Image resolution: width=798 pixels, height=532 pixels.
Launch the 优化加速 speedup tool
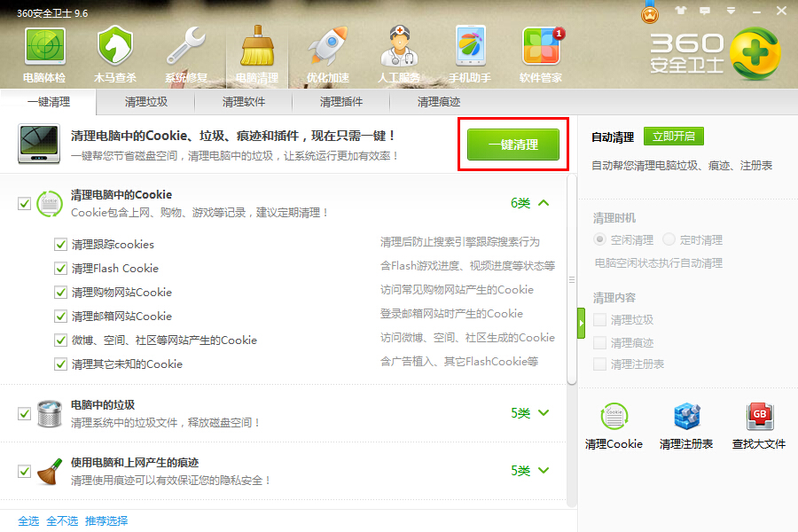point(327,53)
